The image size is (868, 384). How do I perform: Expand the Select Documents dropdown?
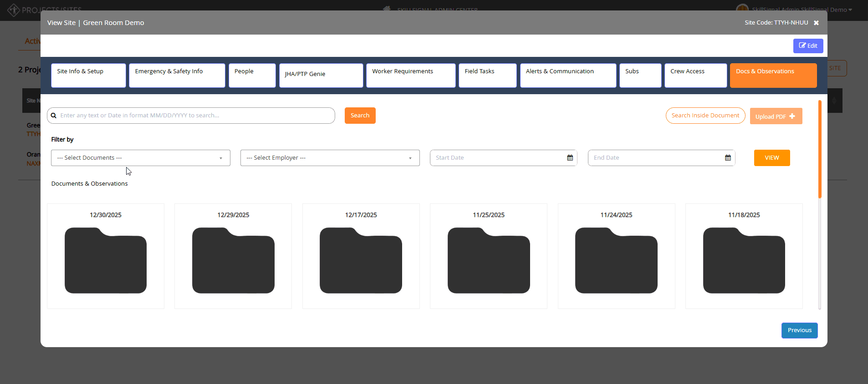click(x=141, y=158)
